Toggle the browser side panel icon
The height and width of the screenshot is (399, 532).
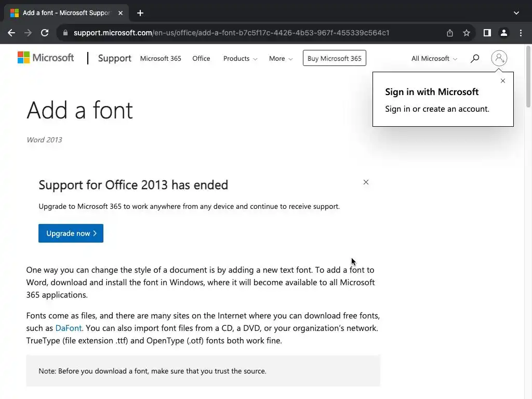pos(487,33)
